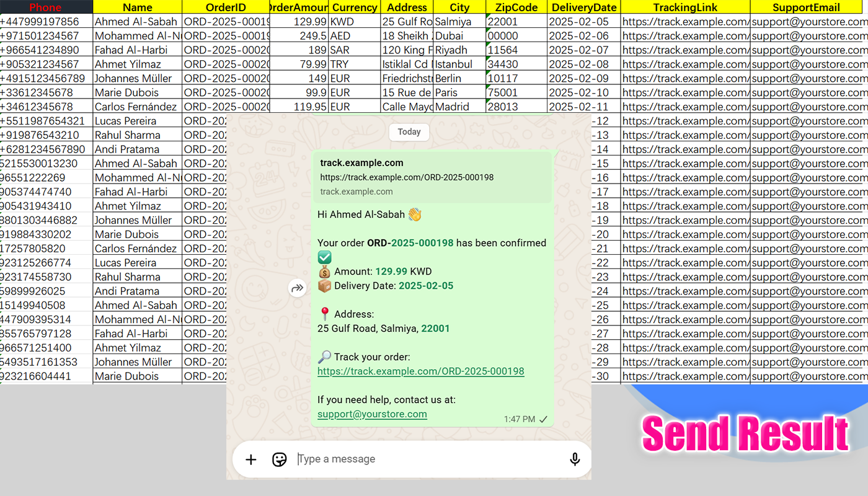Select Ahmet Yilmaz in the +905321234567 row
Screen dimensions: 868x496
click(138, 64)
